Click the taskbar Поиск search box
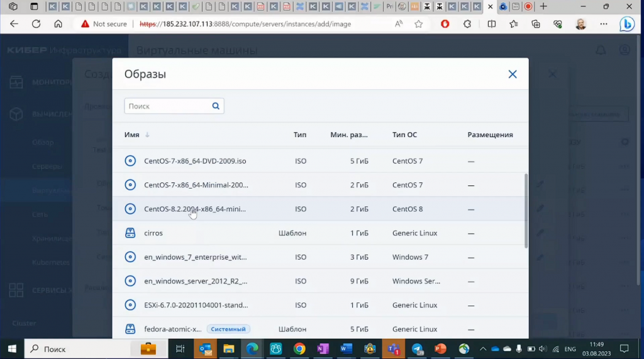This screenshot has height=359, width=644. click(96, 349)
